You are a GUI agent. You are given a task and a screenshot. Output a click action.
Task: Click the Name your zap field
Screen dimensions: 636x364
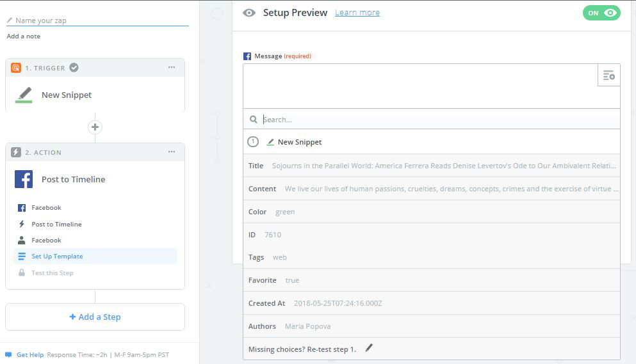[97, 20]
